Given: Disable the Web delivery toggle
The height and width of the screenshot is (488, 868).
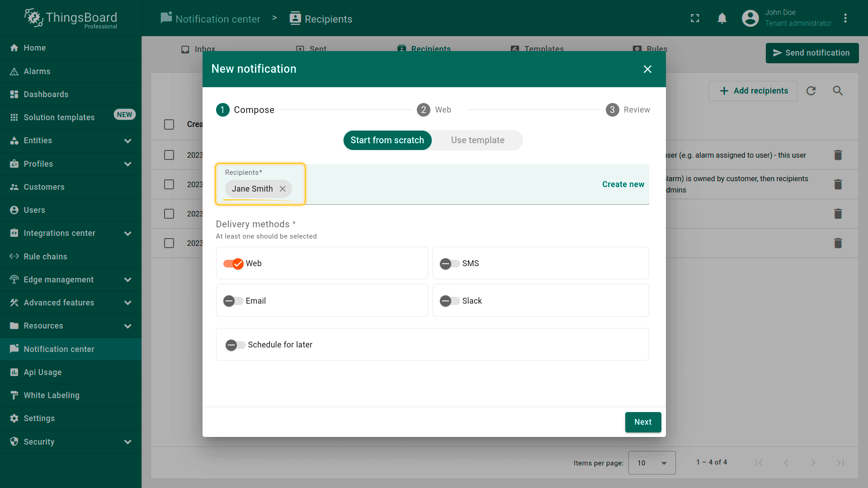Looking at the screenshot, I should (233, 263).
